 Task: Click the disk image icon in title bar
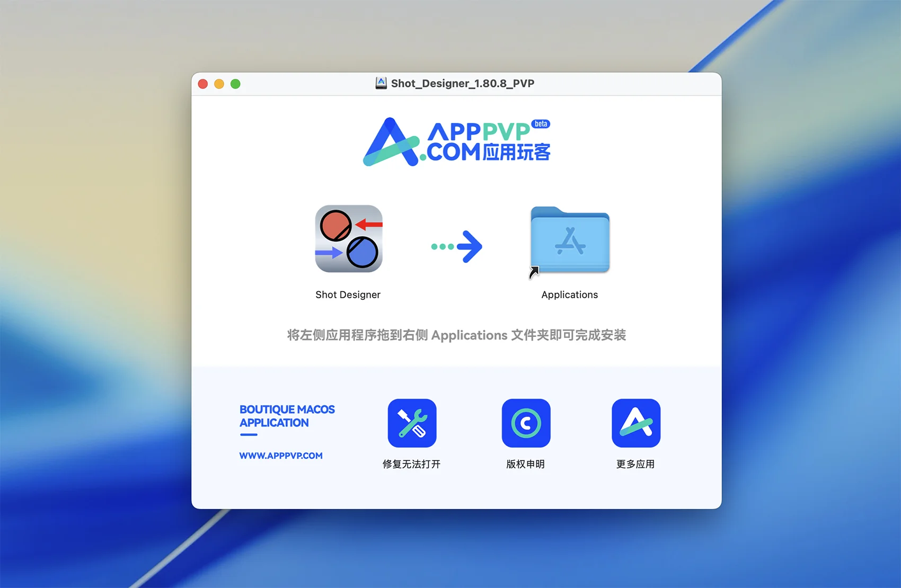[x=381, y=83]
